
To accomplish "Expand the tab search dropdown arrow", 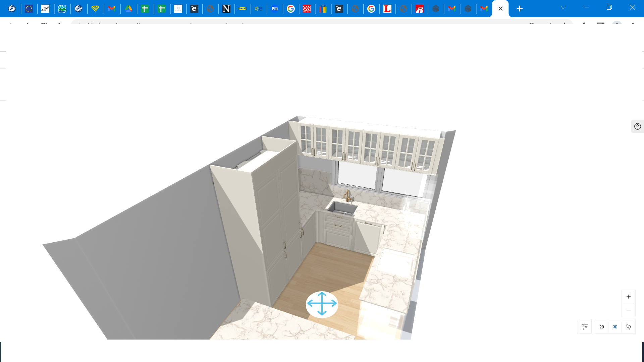I will (563, 7).
